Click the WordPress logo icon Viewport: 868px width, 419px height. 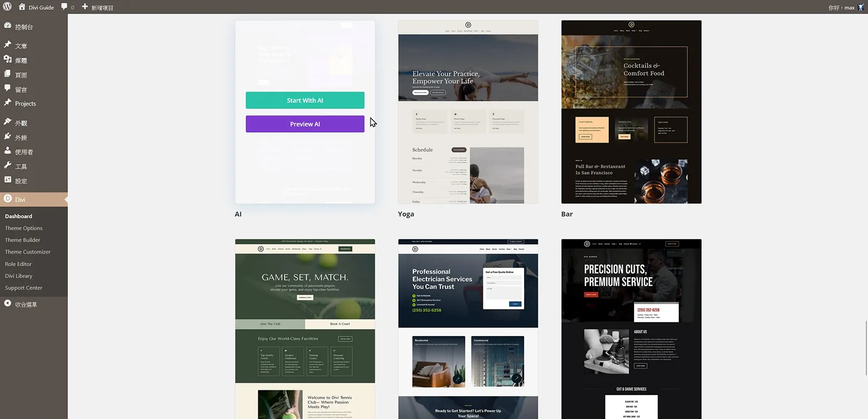8,7
